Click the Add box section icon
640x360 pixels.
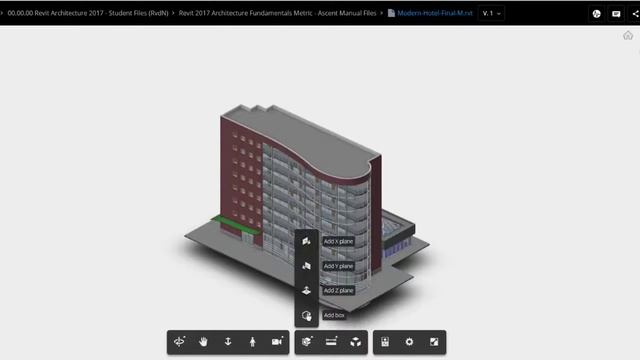(307, 316)
